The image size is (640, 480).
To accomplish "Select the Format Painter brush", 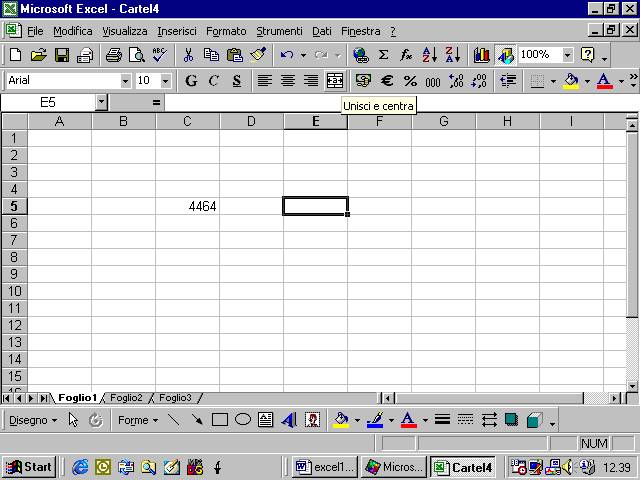I will 258,55.
